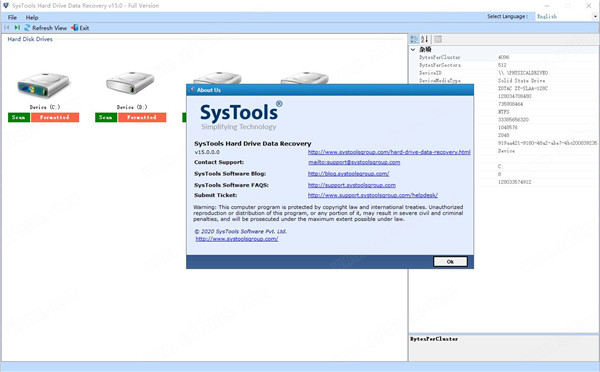Viewport: 600px width, 372px height.
Task: Click Formatted under Device (C:)
Action: point(55,117)
